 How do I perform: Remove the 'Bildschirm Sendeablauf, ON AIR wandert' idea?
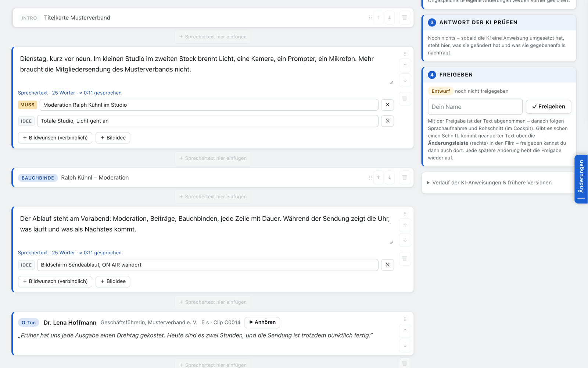(x=387, y=265)
